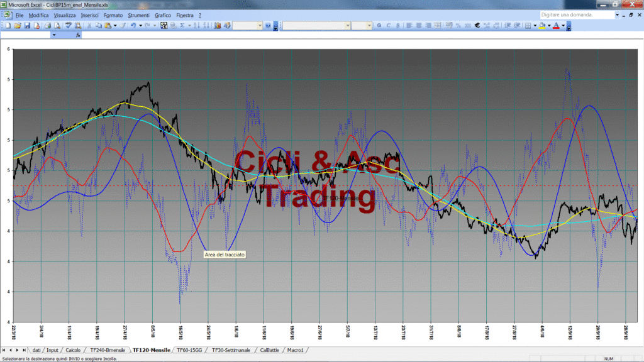Open a file with the folder icon
This screenshot has height=362, width=644.
(x=17, y=25)
